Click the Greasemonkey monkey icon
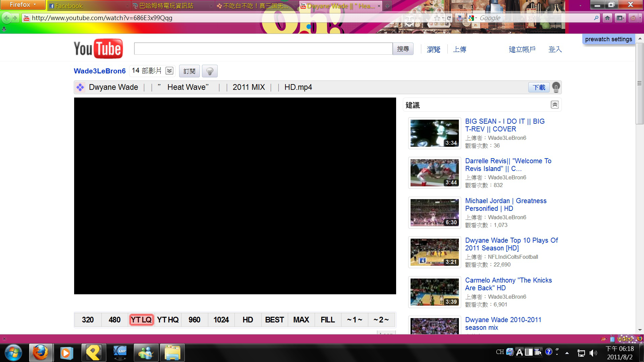 click(633, 18)
